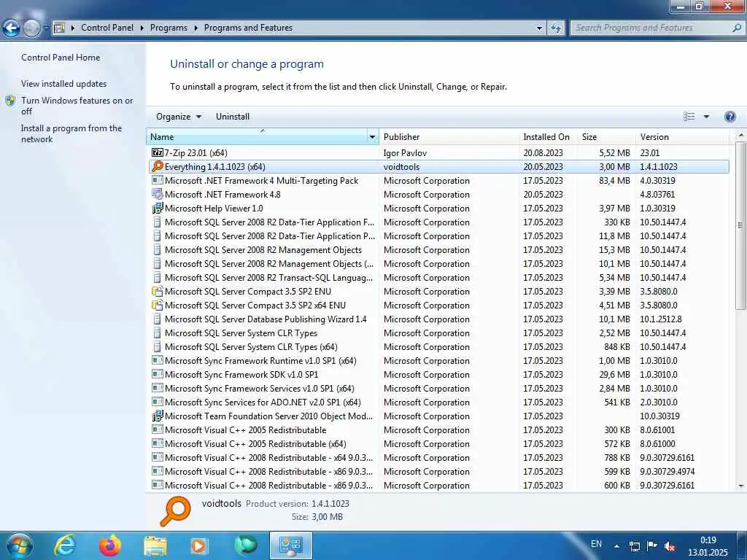Click the Refresh button next to address bar

(555, 28)
